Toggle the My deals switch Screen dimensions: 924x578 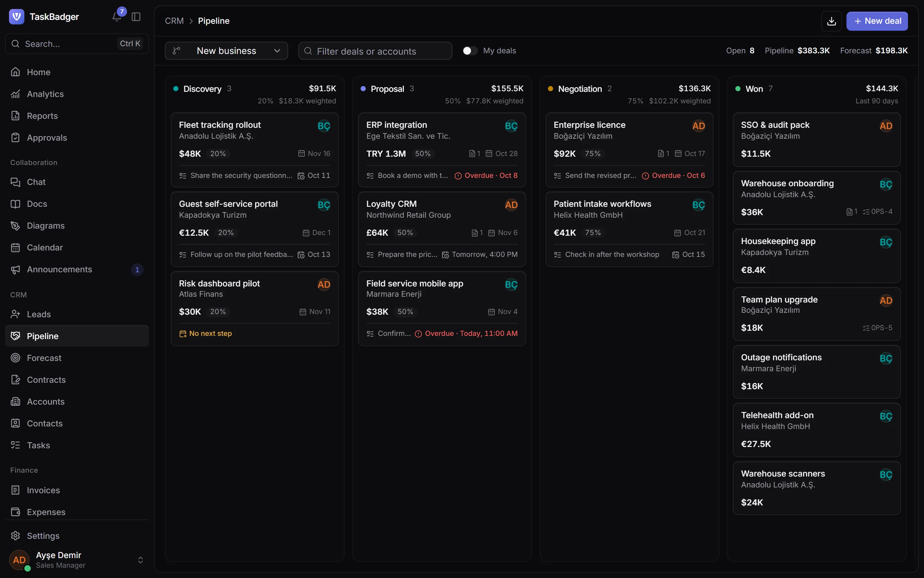point(470,51)
